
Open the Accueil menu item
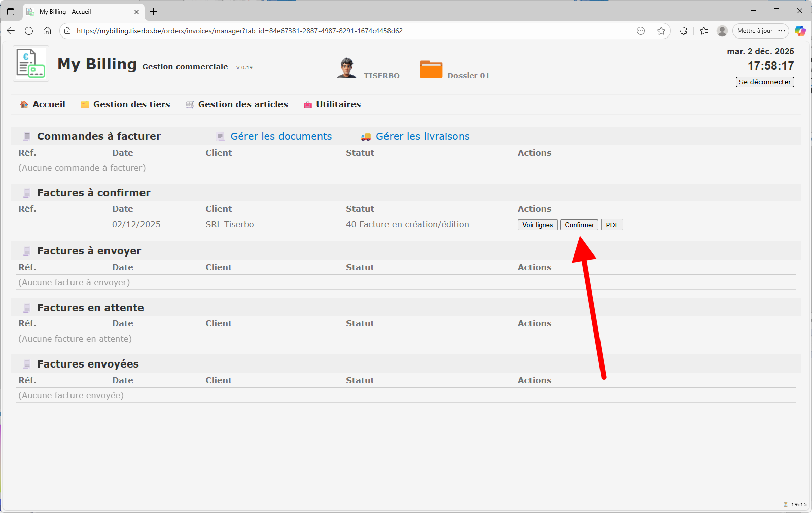49,104
